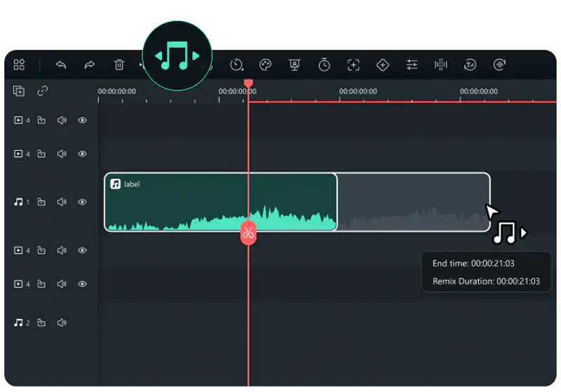This screenshot has width=561, height=392.
Task: Click the redo arrow icon
Action: point(90,65)
